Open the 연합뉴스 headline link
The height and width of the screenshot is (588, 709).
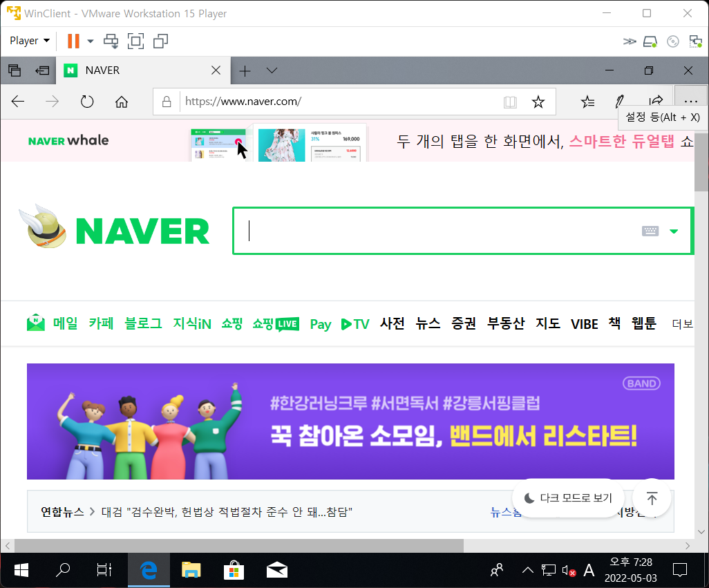227,512
